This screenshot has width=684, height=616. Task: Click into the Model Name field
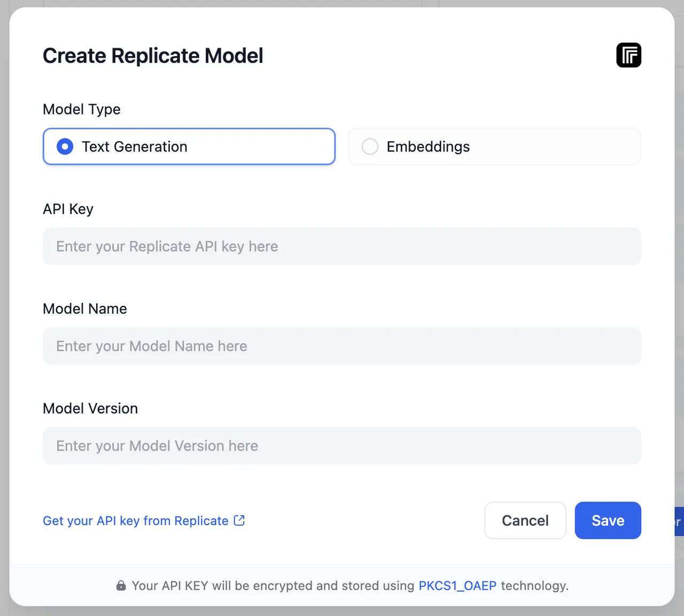click(x=342, y=346)
